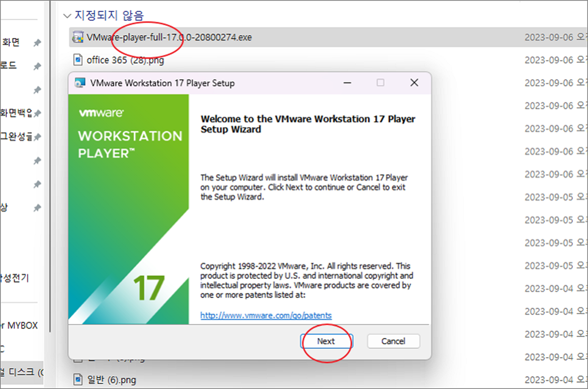Open the vmware.com/go/patents link
The width and height of the screenshot is (588, 389).
266,316
